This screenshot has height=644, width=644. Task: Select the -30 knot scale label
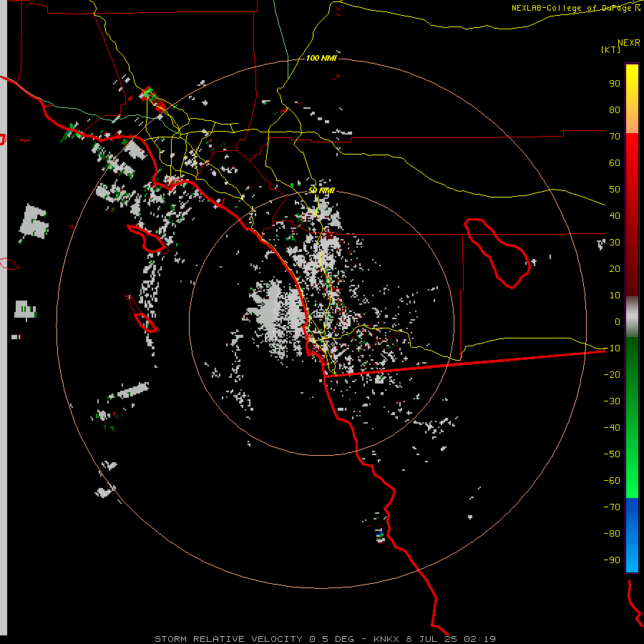tap(612, 401)
